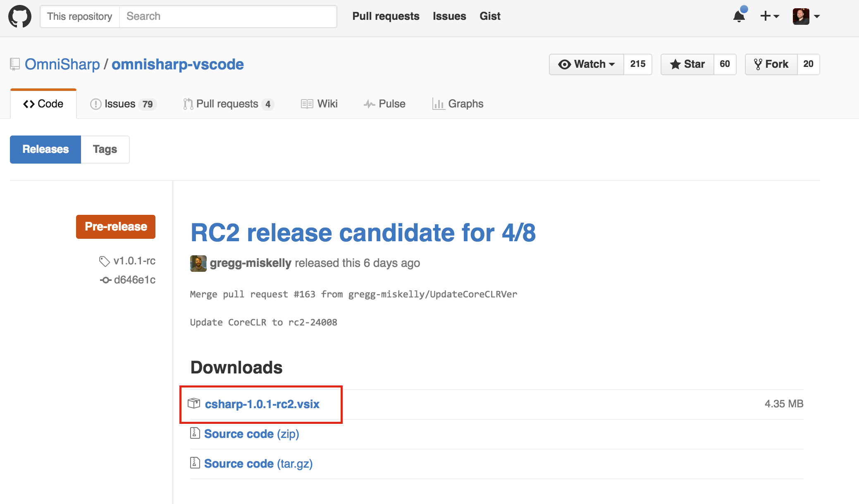
Task: Click the d646e1c commit icon
Action: pos(105,280)
